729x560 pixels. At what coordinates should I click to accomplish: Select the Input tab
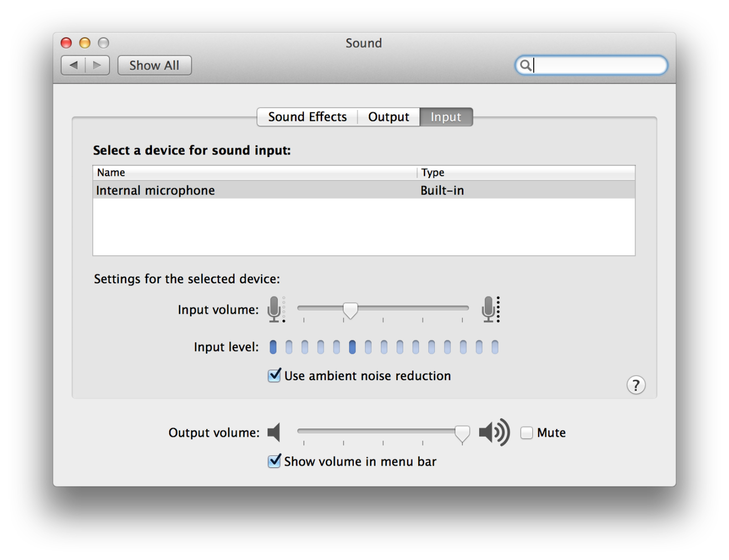(x=446, y=117)
